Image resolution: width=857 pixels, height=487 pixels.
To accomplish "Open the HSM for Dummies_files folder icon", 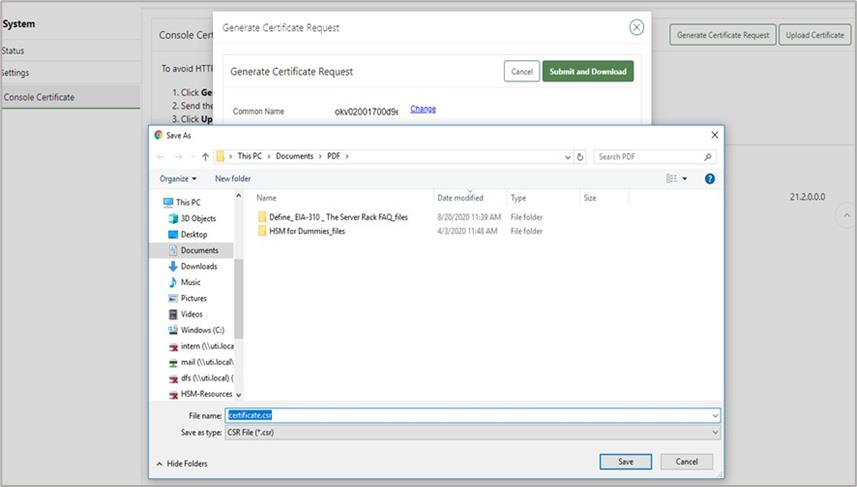I will pos(262,231).
